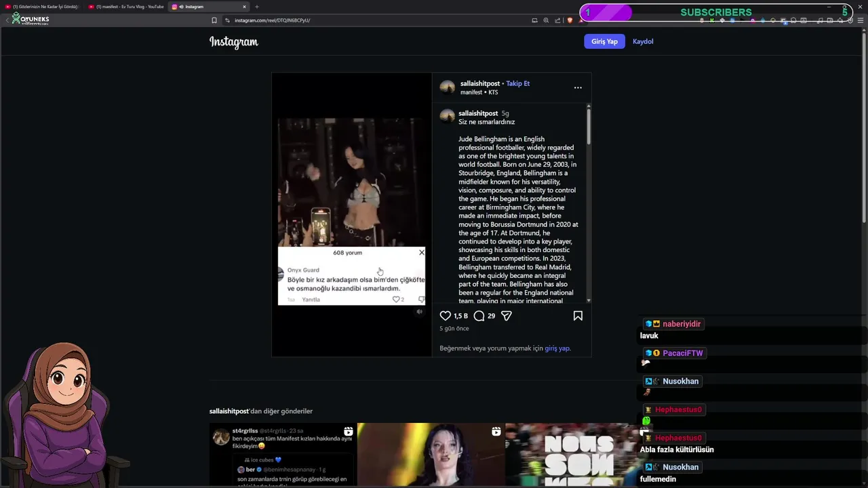Screen dimensions: 868x488
Task: Click PacaciFTW in the stream chat
Action: click(x=683, y=353)
